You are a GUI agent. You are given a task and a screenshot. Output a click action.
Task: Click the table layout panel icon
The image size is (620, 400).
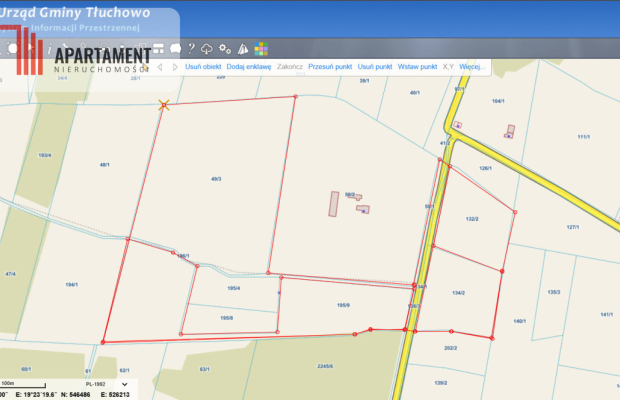[x=158, y=48]
